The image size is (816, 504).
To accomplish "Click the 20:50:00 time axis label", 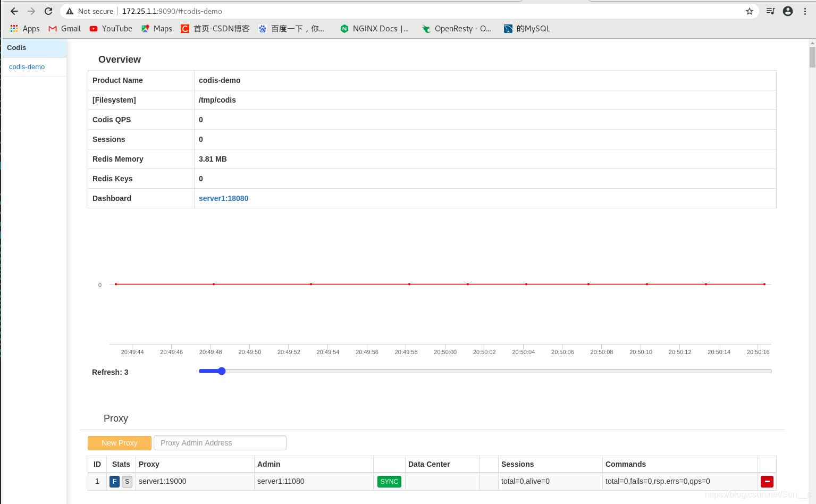I will pyautogui.click(x=445, y=352).
